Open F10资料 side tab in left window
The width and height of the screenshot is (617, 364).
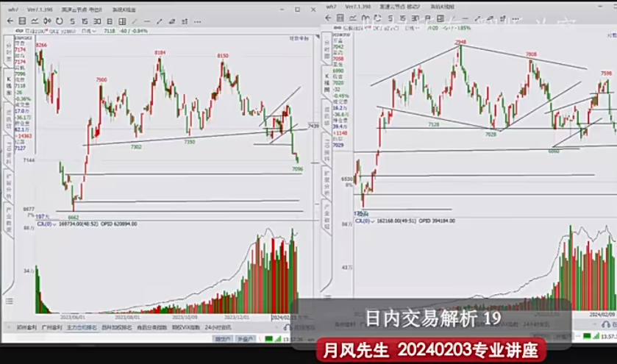coord(9,152)
